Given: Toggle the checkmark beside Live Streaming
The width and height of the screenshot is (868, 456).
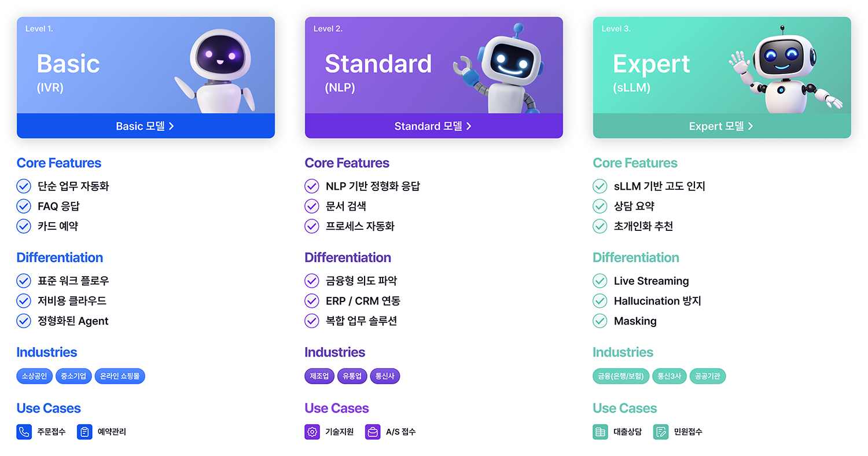Looking at the screenshot, I should click(x=600, y=281).
